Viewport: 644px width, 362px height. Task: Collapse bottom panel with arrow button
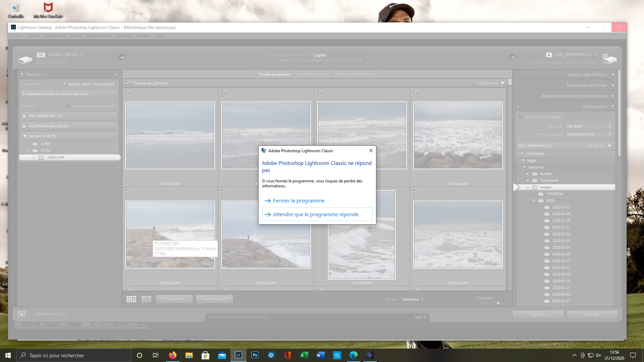point(21,314)
